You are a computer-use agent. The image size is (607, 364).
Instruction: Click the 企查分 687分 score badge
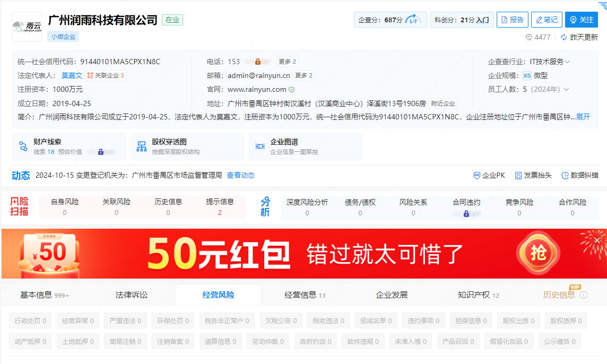(x=390, y=20)
